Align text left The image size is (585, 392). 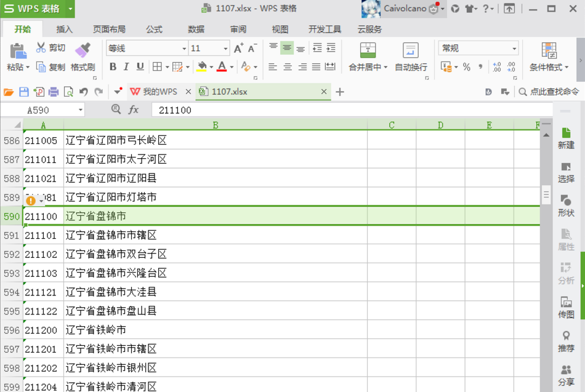273,66
